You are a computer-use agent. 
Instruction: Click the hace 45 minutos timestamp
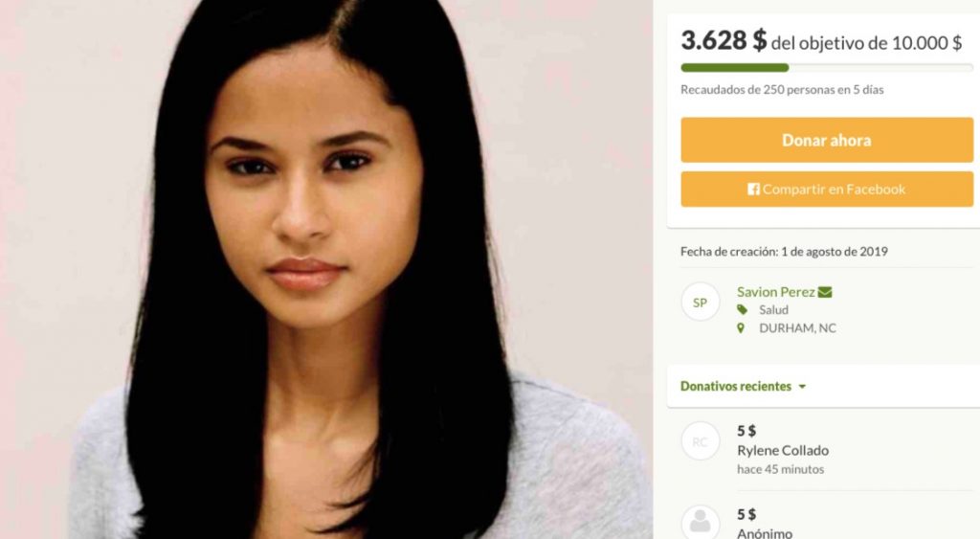pyautogui.click(x=780, y=469)
